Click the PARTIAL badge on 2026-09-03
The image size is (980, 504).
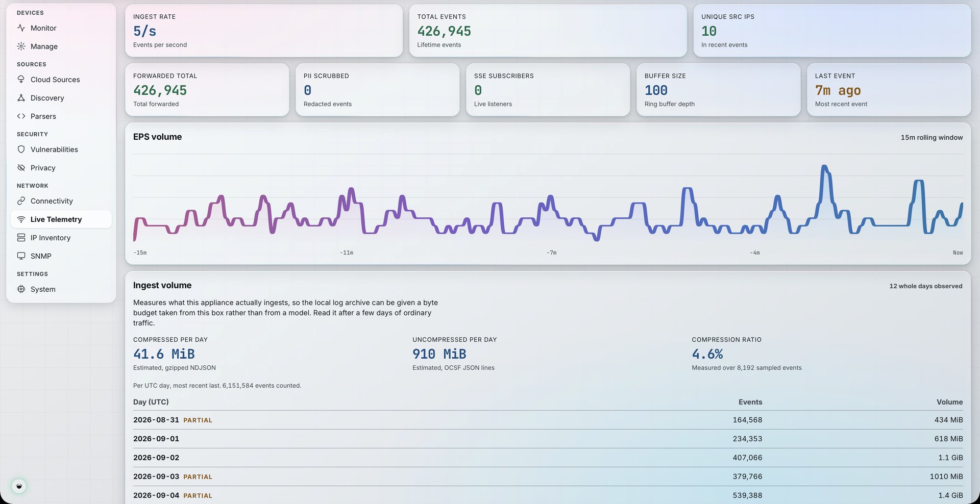point(198,477)
